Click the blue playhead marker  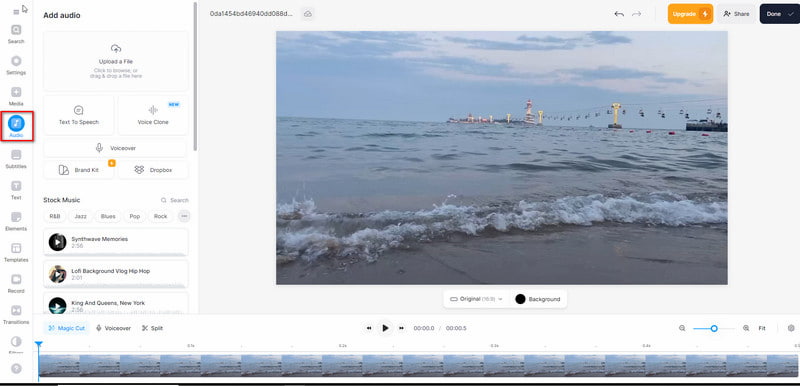pos(38,345)
